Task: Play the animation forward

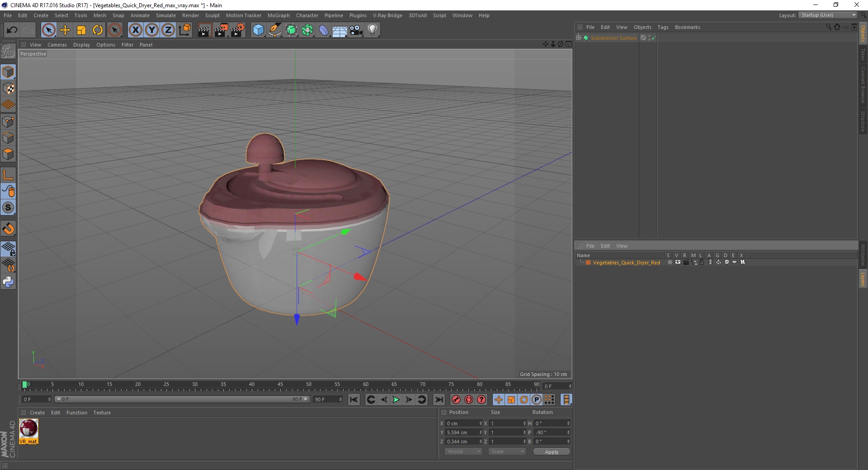Action: point(396,399)
